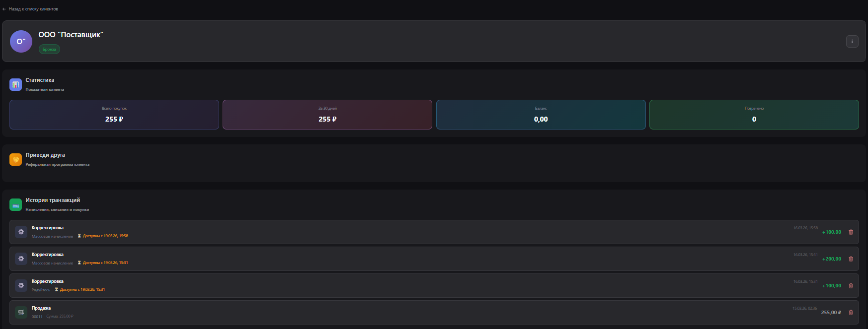Open the three-dot client actions menu
Viewport: 868px width, 329px height.
[x=852, y=42]
